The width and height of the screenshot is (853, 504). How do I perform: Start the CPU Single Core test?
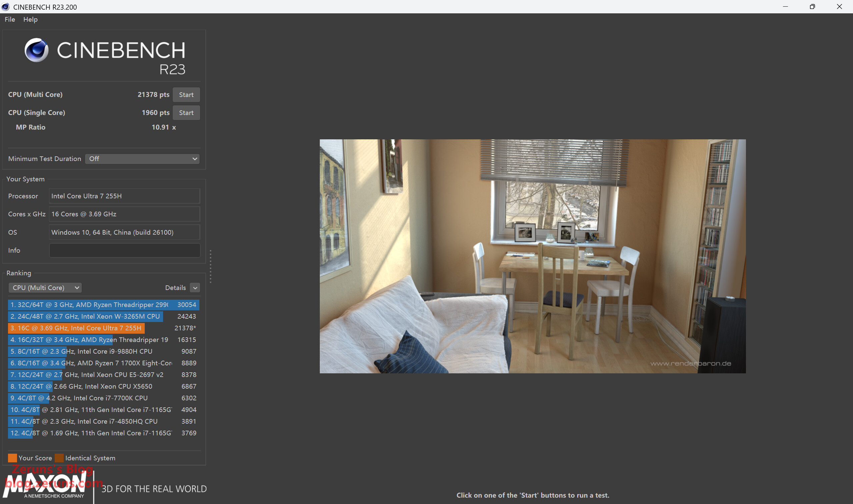186,113
